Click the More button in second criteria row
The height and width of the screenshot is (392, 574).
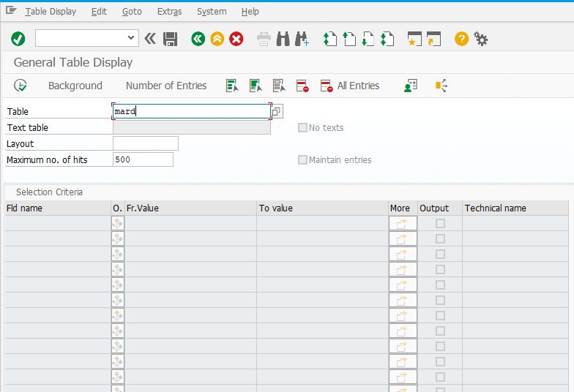pyautogui.click(x=403, y=238)
